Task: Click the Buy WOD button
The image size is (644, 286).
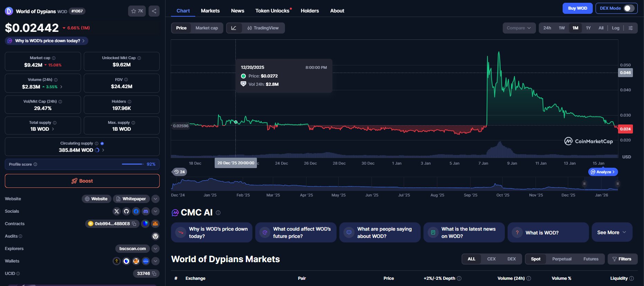Action: [578, 8]
